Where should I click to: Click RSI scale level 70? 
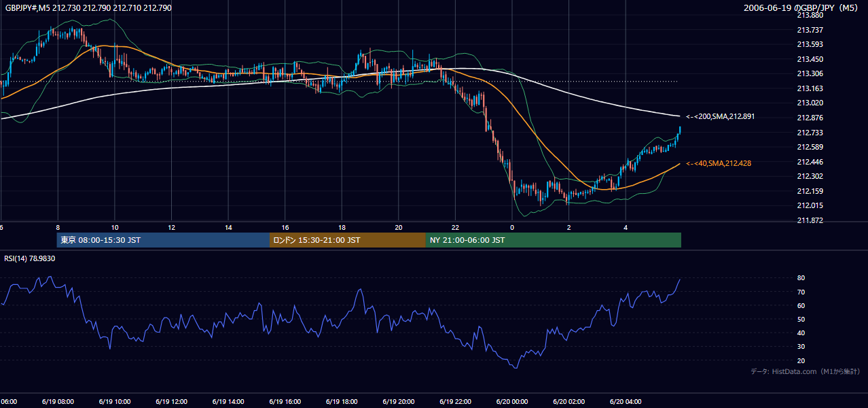point(801,292)
